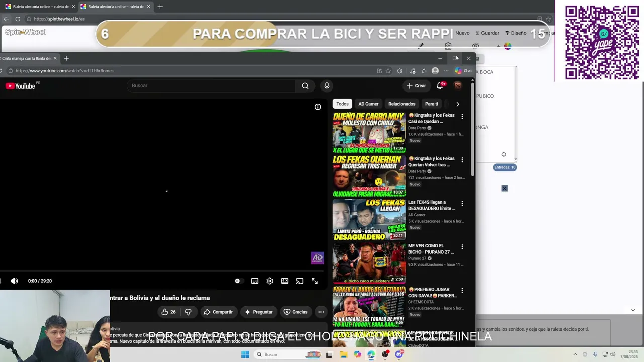The image size is (644, 362).
Task: Click the YouTube address bar URL
Action: point(64,71)
